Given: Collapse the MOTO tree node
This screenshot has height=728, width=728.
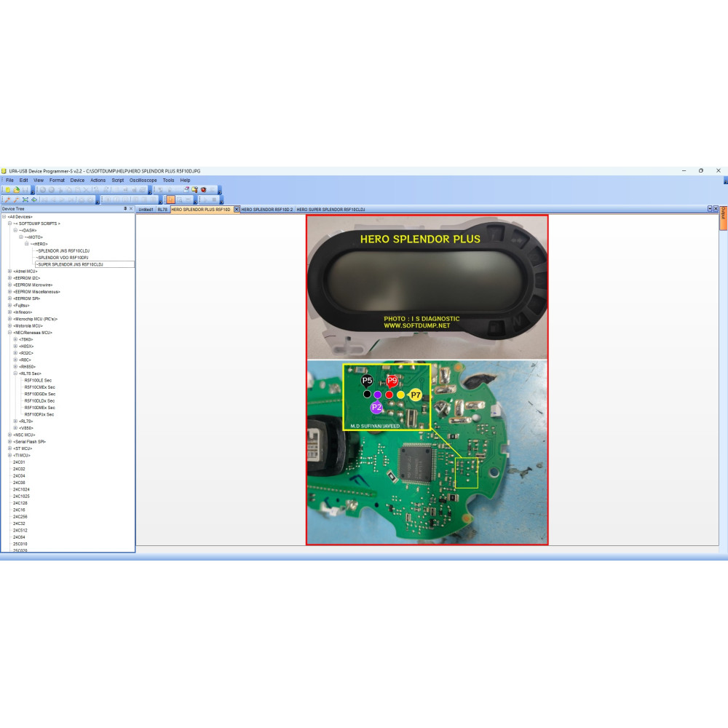Looking at the screenshot, I should coord(21,237).
